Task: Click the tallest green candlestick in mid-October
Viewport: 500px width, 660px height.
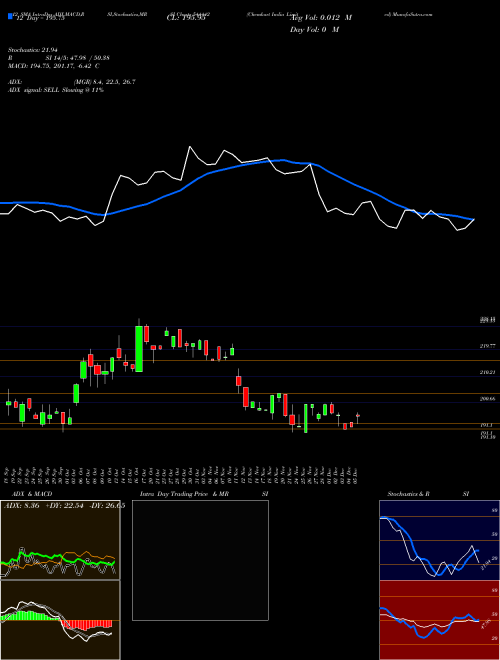Action: (x=139, y=349)
